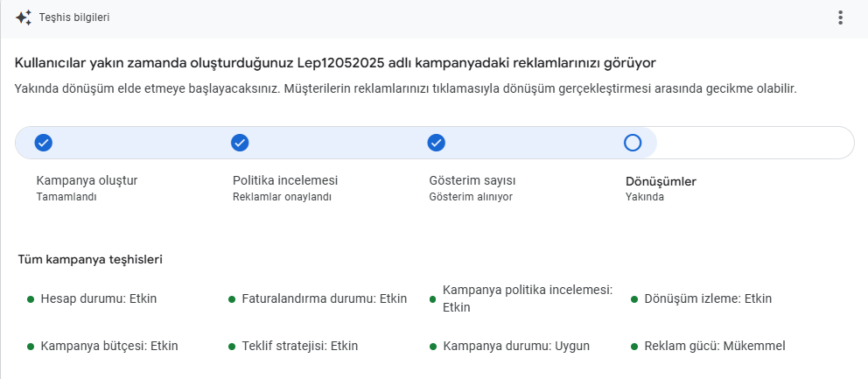Click the sparkle icon beside Teşhis bilgileri

tap(24, 18)
